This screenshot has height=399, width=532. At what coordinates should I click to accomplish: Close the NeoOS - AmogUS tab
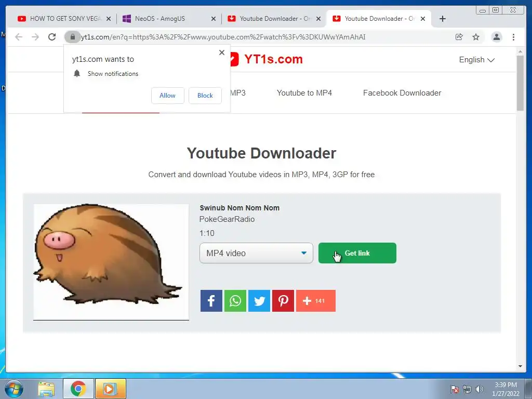click(x=214, y=19)
